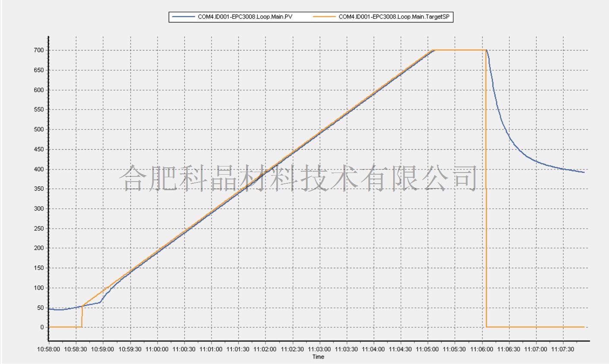This screenshot has height=364, width=609.
Task: Click the end of the blue cooling curve
Action: 584,172
